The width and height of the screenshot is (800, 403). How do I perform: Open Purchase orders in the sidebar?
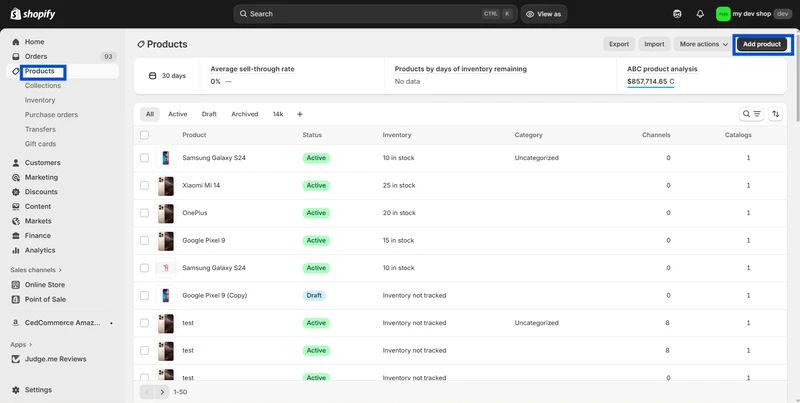point(52,115)
